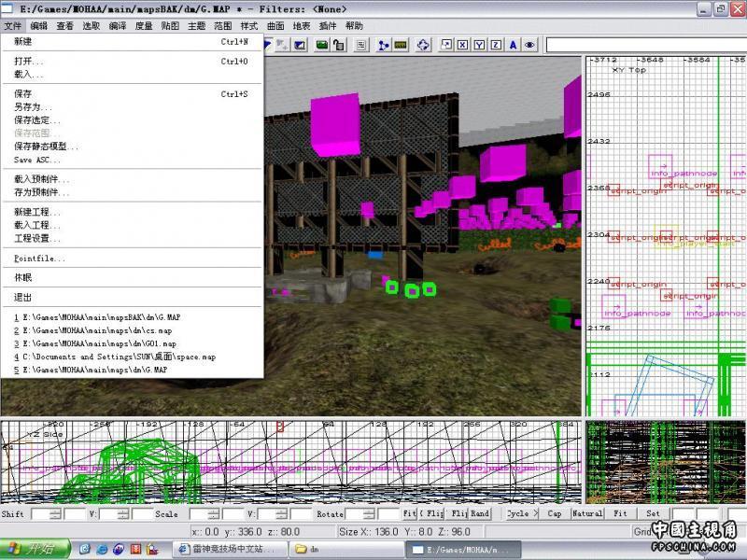747x560 pixels.
Task: Open the 编辑 menu
Action: (39, 26)
